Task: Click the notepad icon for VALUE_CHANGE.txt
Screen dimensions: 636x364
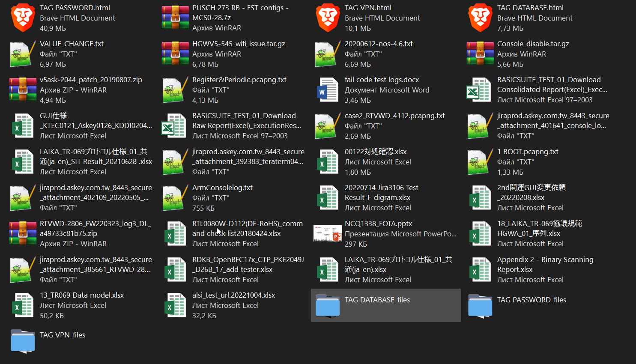Action: coord(23,54)
